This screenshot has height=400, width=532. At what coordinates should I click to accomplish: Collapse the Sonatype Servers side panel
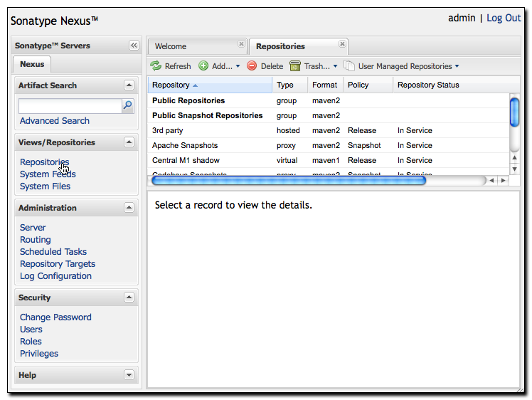[x=134, y=45]
